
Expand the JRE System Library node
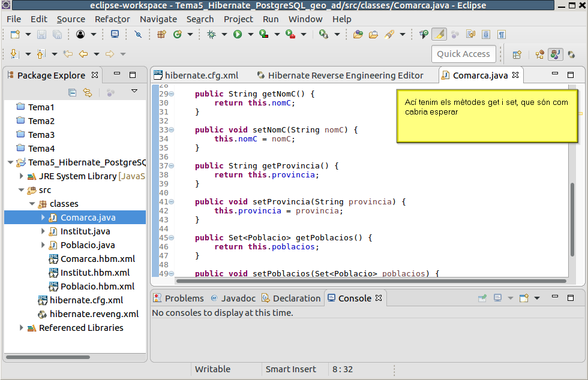click(22, 176)
